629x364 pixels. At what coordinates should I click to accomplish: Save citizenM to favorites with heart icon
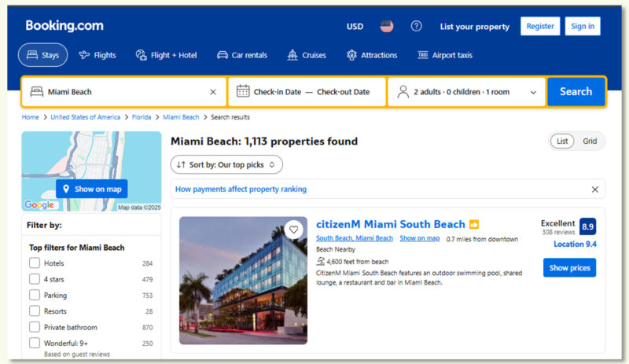293,230
